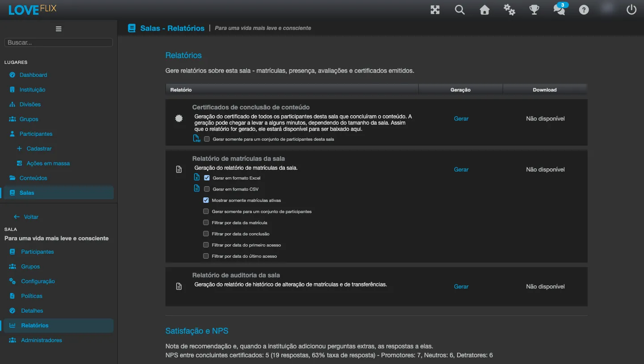Open Dashboard in the sidebar
644x364 pixels.
coord(33,75)
